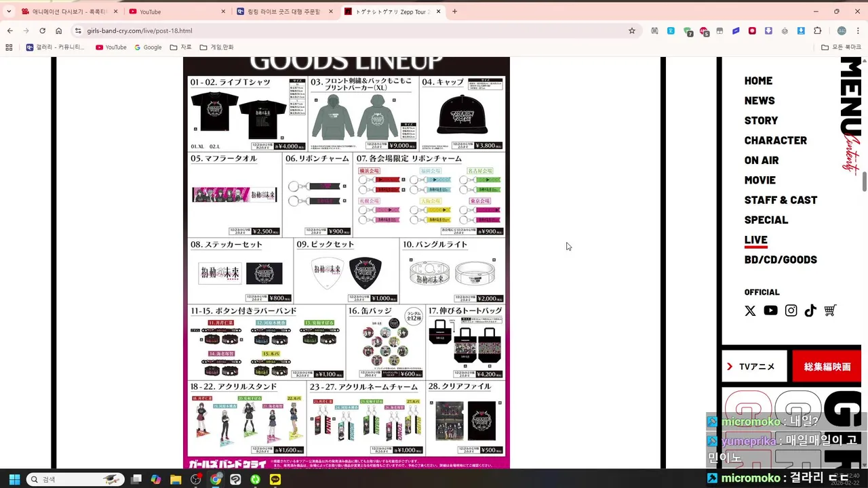Open File Explorer from the taskbar
Image resolution: width=868 pixels, height=488 pixels.
click(x=176, y=479)
